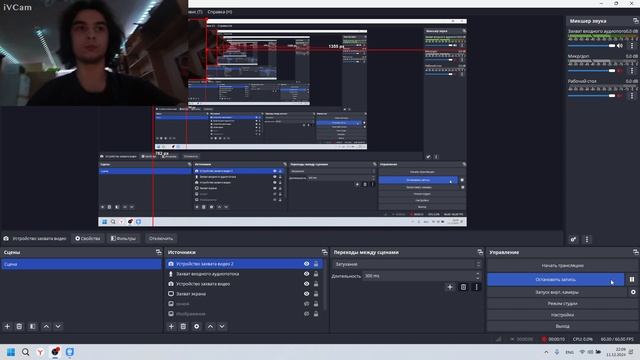
Task: Move selected source up in Источники
Action: tap(210, 327)
